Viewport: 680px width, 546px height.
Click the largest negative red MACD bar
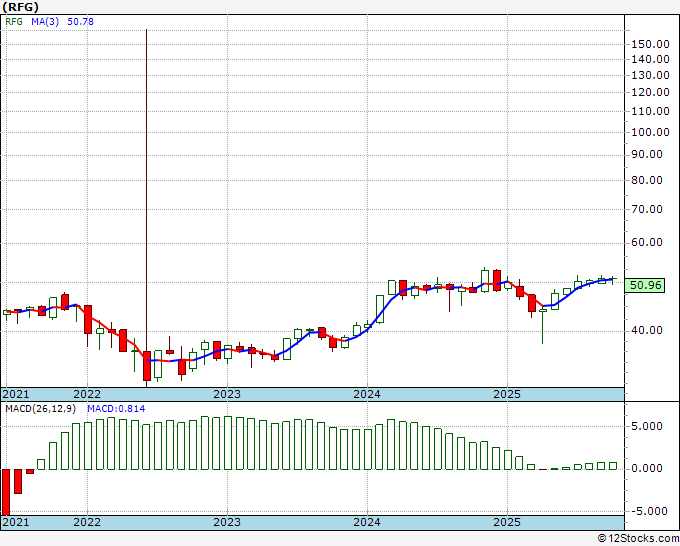tap(6, 492)
